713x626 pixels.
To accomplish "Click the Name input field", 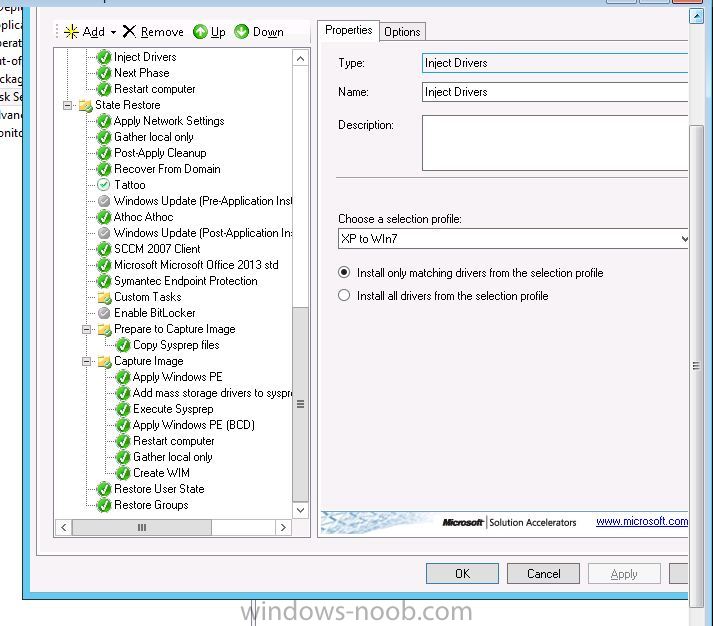I will point(555,92).
